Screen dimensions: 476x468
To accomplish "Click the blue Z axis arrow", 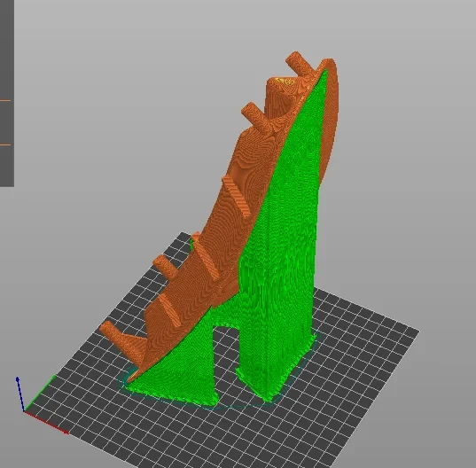I will click(20, 394).
